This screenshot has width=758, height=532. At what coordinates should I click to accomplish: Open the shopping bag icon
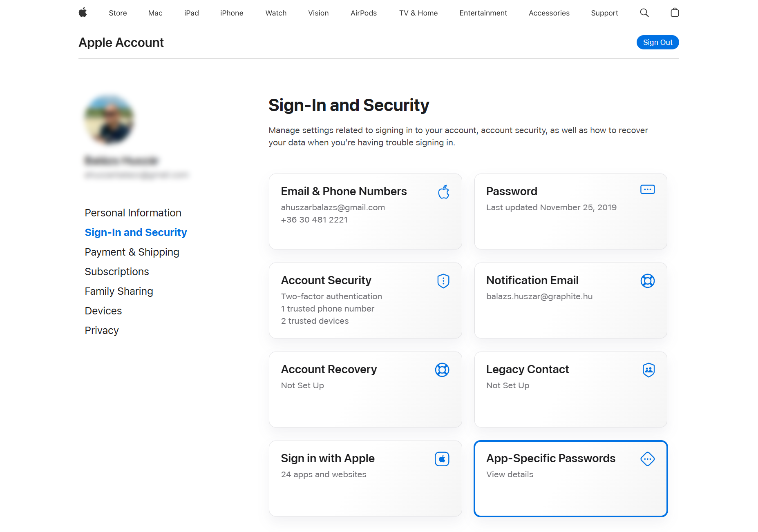[x=675, y=13]
